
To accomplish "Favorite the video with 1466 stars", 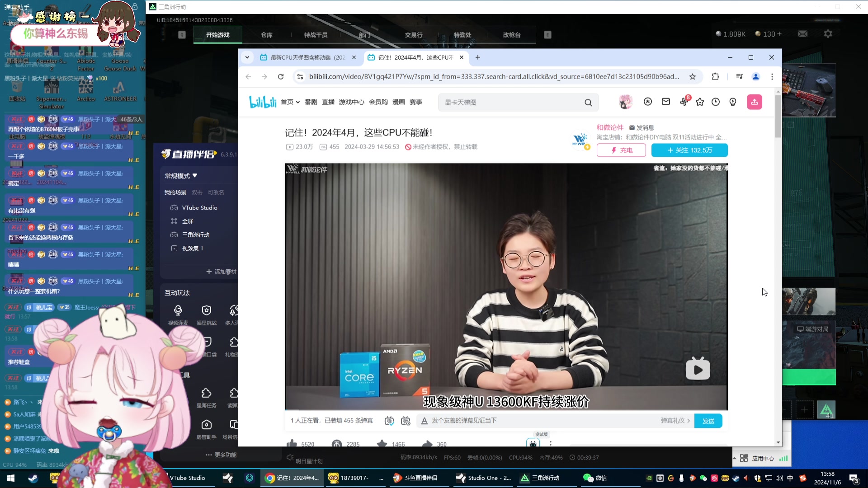I will [382, 444].
